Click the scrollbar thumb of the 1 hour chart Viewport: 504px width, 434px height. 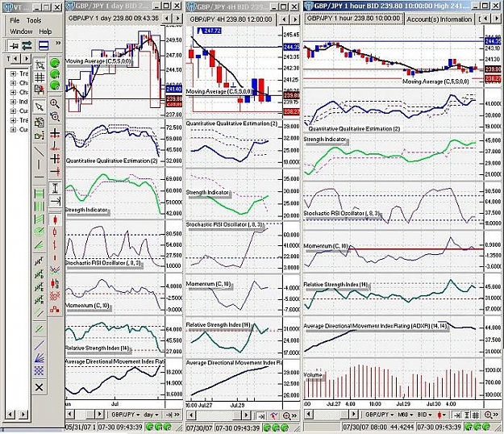click(x=344, y=415)
